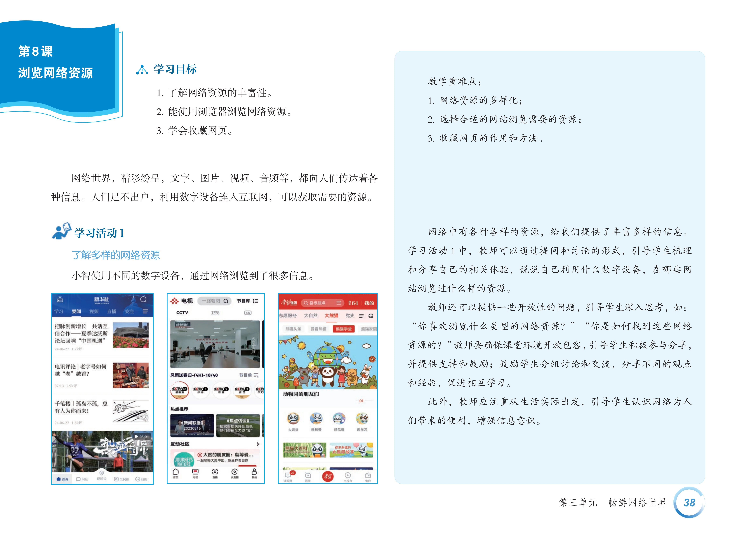This screenshot has height=535, width=756.
Task: Switch to the 视频 tab in Xinhua News
Action: tap(94, 311)
